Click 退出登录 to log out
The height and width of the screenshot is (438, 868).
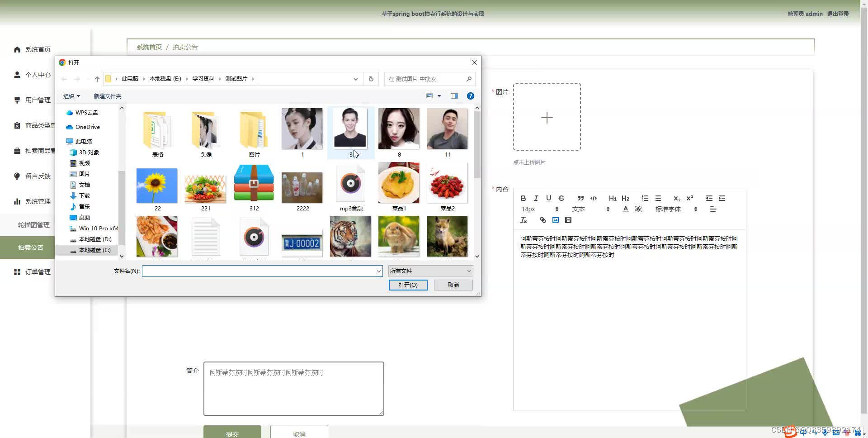[x=838, y=14]
